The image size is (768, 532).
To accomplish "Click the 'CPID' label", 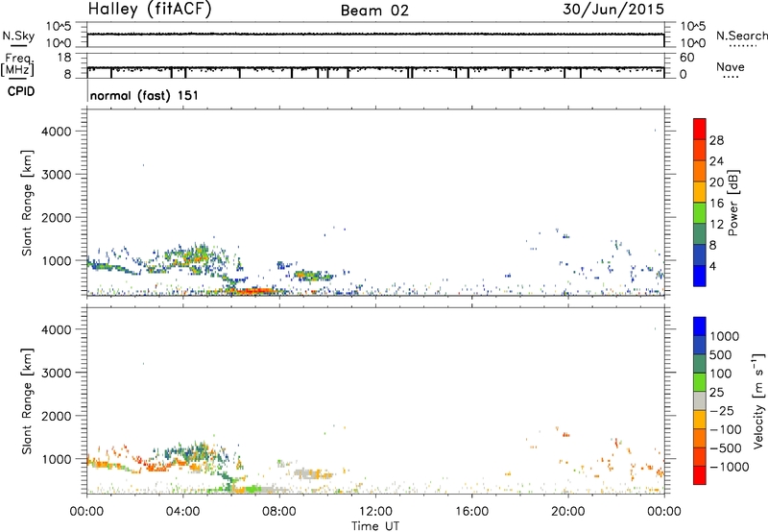I will click(21, 91).
